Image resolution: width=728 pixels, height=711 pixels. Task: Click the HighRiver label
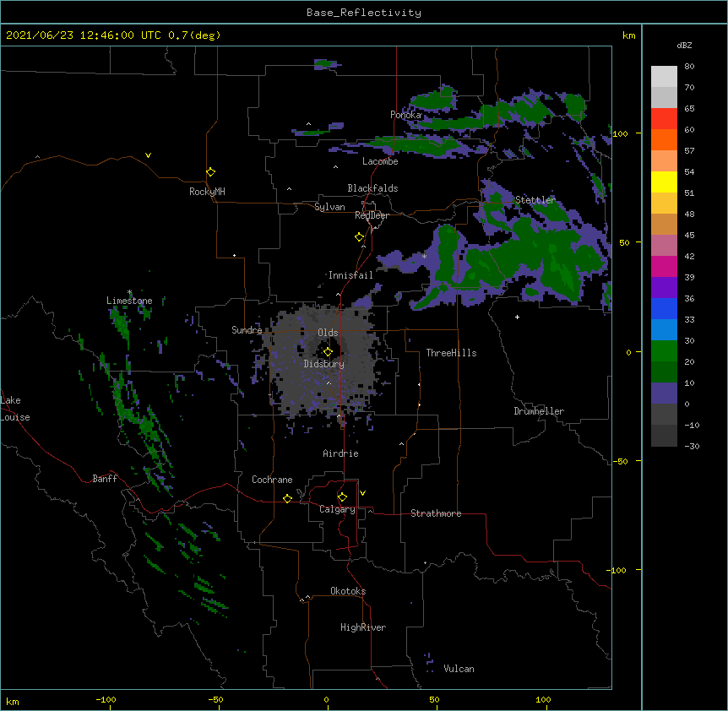(363, 627)
